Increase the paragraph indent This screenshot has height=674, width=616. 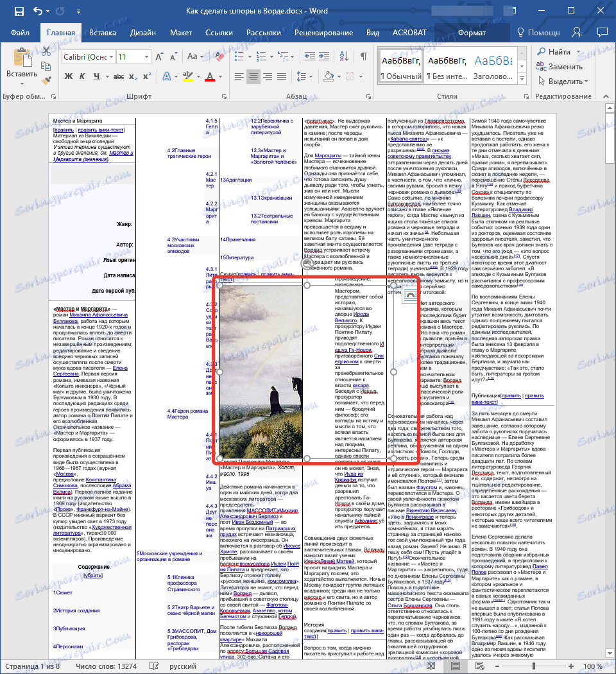pos(324,56)
